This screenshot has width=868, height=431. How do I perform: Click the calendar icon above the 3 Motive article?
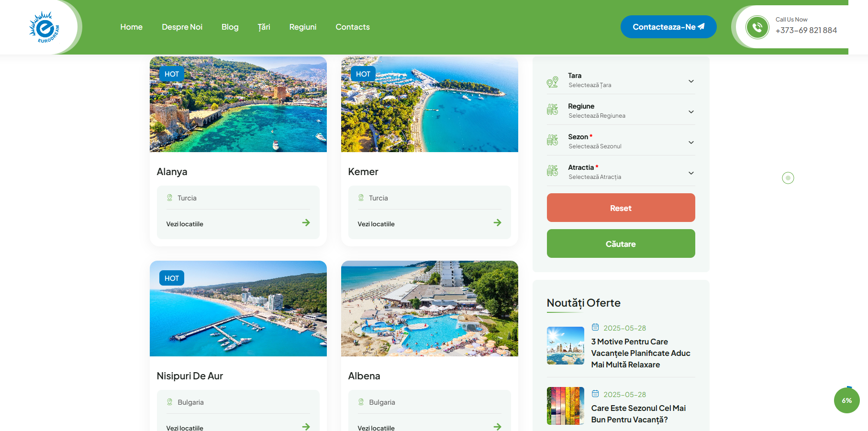[x=595, y=328]
